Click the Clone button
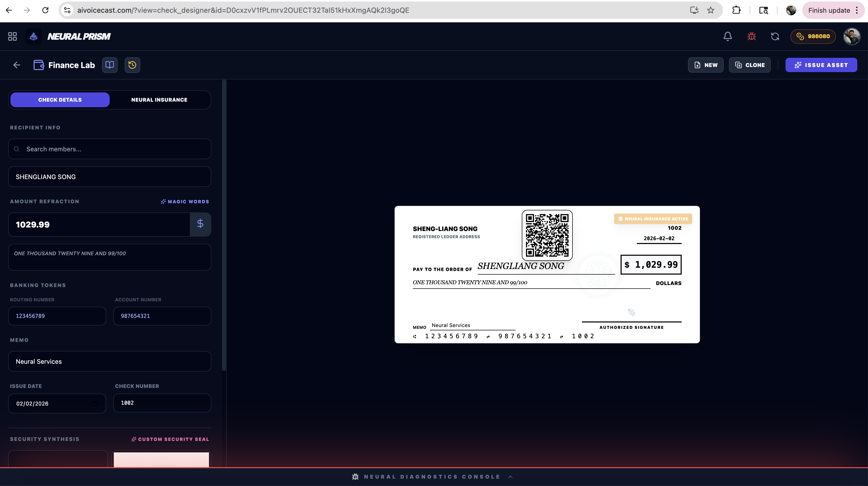Viewport: 868px width, 486px height. point(750,65)
